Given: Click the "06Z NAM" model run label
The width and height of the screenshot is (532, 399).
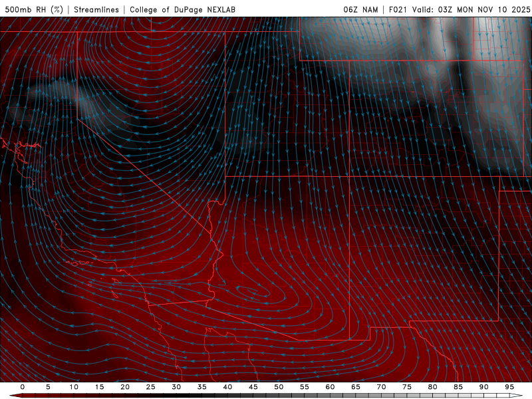Looking at the screenshot, I should point(360,9).
